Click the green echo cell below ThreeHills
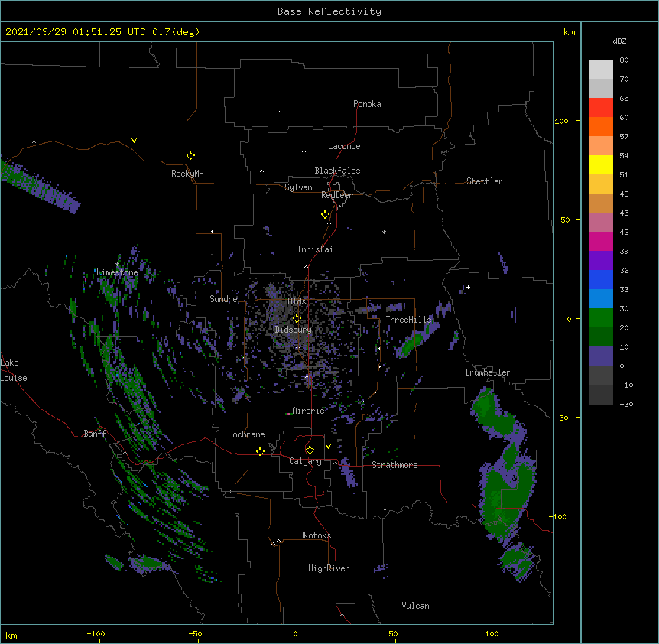This screenshot has height=644, width=659. (x=414, y=341)
